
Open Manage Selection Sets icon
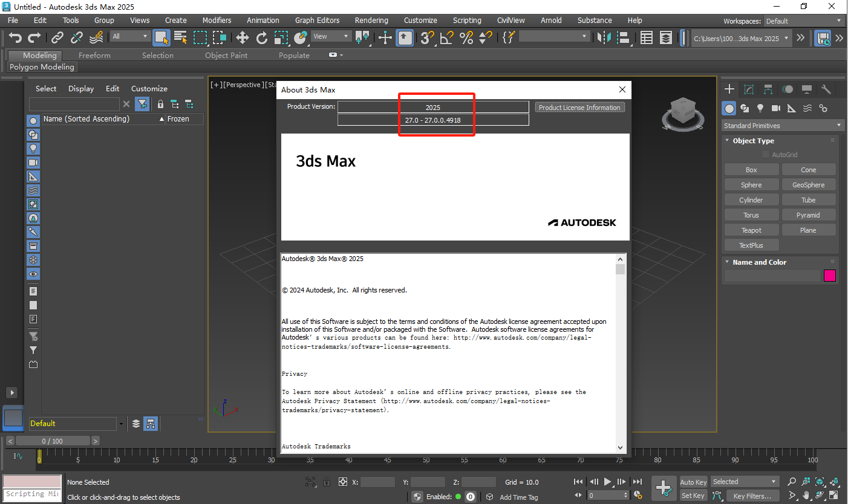click(509, 37)
